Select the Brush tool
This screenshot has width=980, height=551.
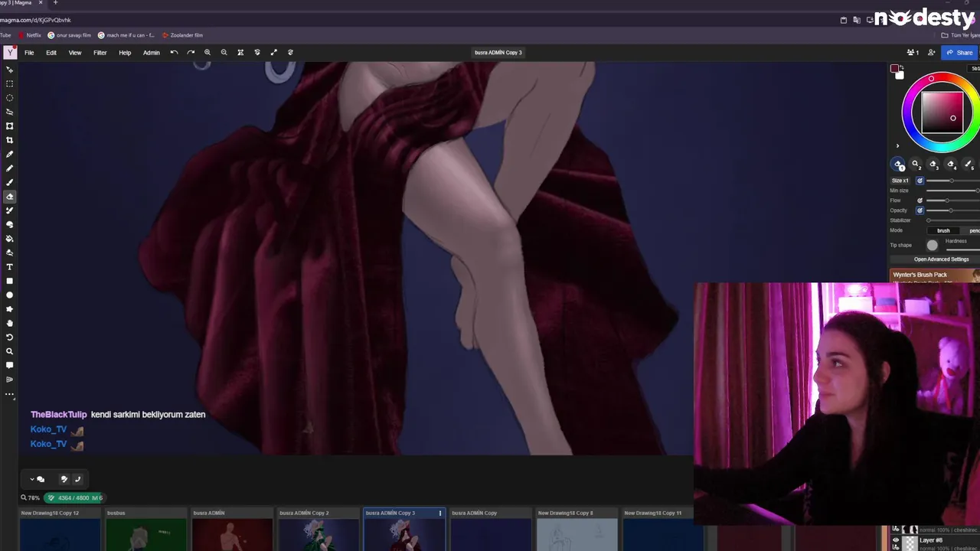10,182
